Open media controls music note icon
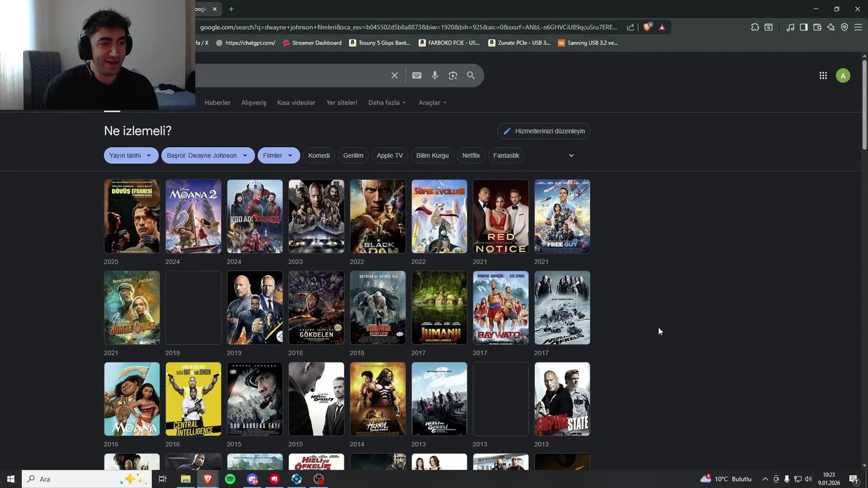The width and height of the screenshot is (868, 488). click(x=790, y=27)
